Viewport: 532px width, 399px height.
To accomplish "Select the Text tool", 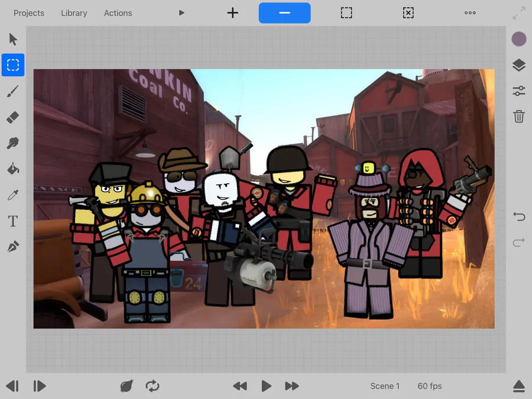I will point(13,221).
